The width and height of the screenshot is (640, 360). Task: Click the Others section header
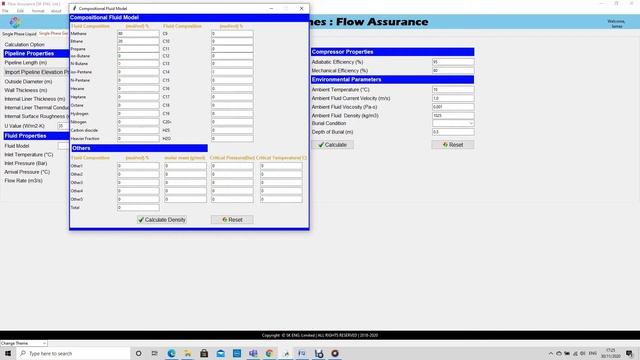pos(140,148)
